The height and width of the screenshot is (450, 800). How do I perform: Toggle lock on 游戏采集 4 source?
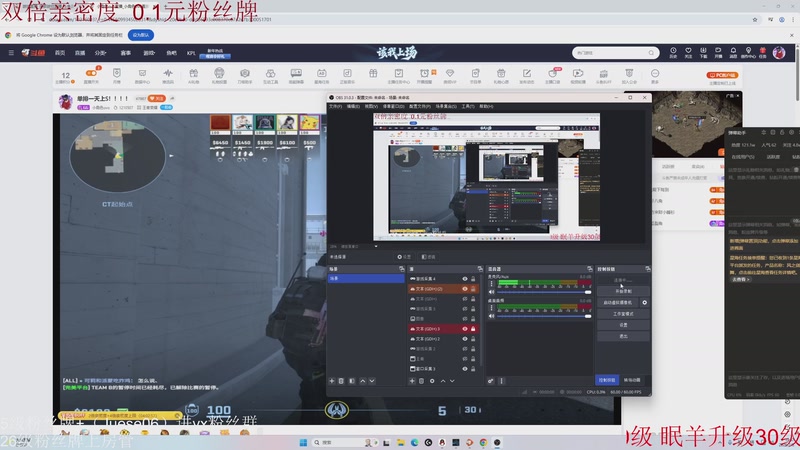pyautogui.click(x=473, y=279)
